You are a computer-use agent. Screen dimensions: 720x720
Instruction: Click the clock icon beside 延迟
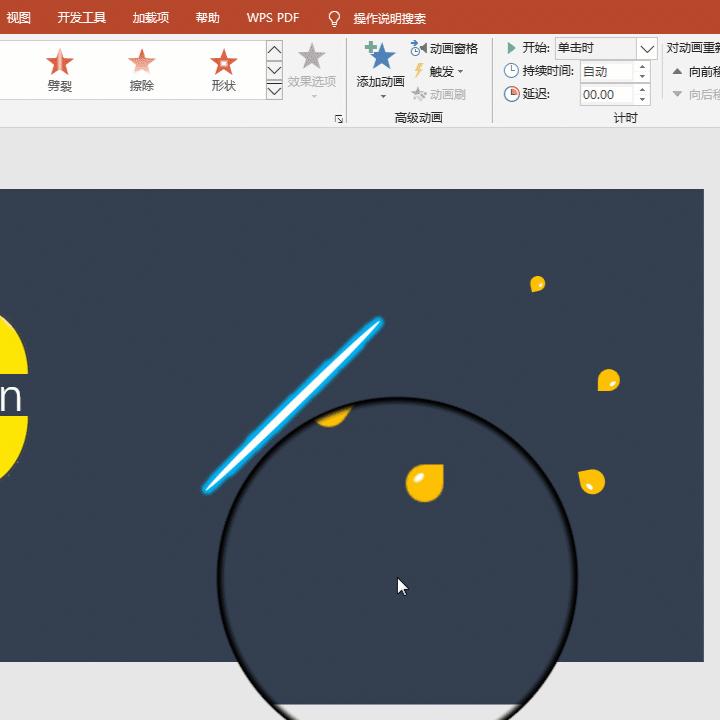(x=511, y=94)
